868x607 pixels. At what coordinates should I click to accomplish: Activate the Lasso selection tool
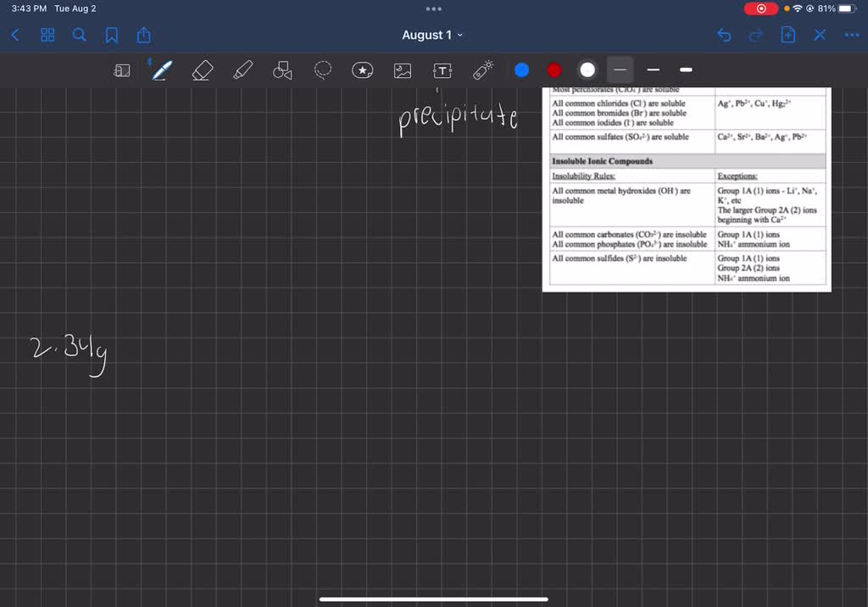323,70
